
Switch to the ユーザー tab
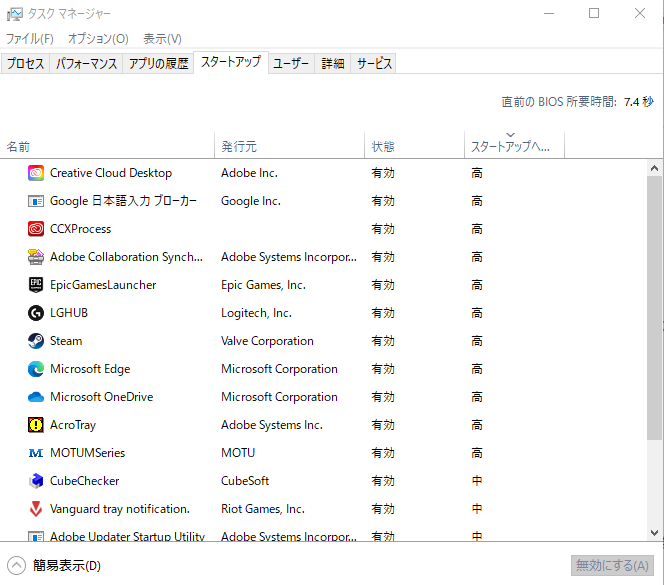(x=291, y=64)
